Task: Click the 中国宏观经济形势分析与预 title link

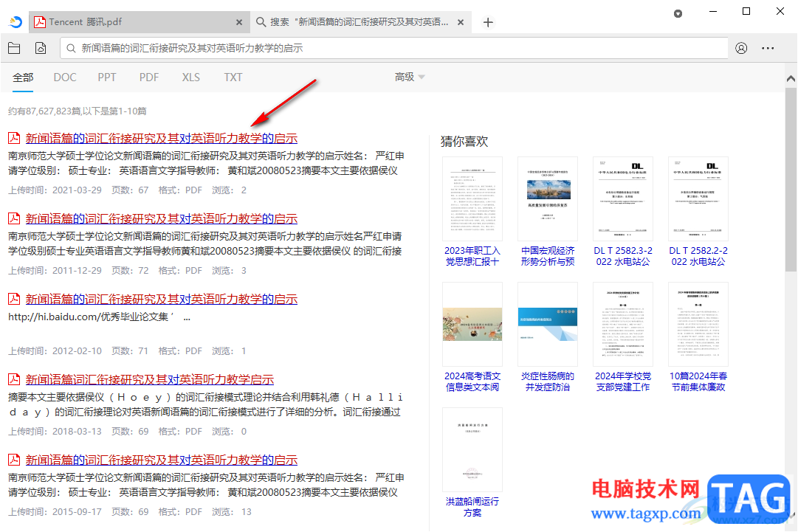Action: pyautogui.click(x=548, y=256)
